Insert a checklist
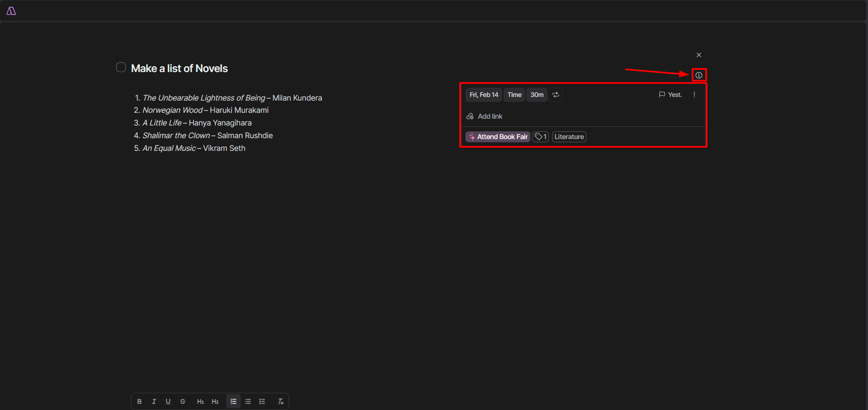Viewport: 868px width, 410px height. pos(262,401)
